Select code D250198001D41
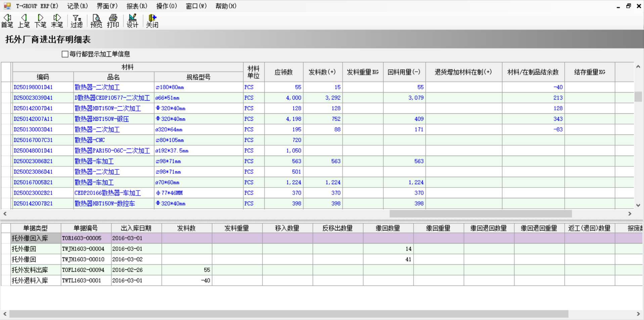This screenshot has width=644, height=320. [x=33, y=87]
